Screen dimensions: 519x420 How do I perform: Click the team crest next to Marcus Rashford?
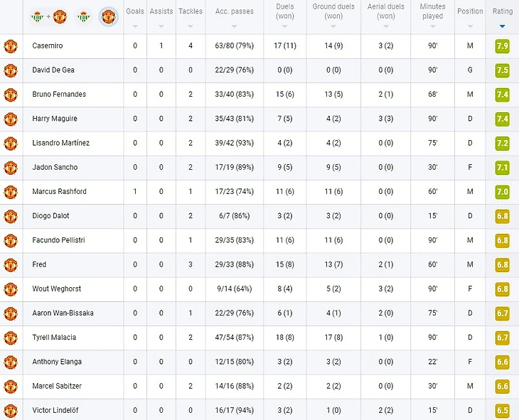pos(11,192)
